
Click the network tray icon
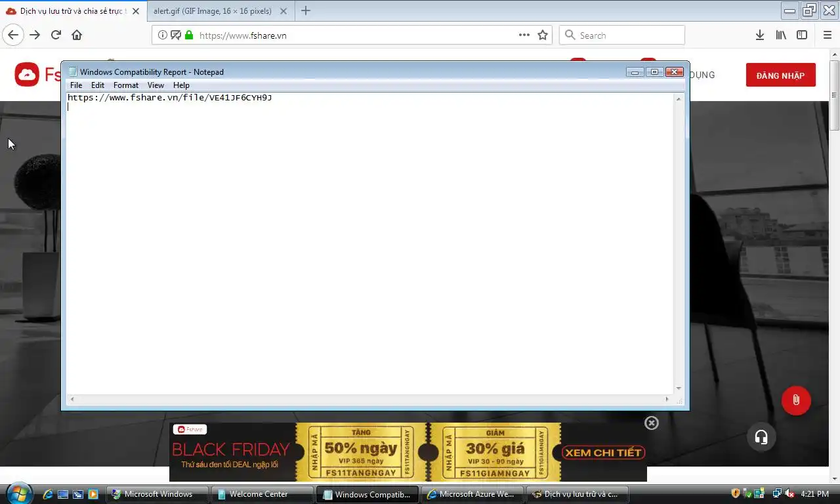[777, 493]
